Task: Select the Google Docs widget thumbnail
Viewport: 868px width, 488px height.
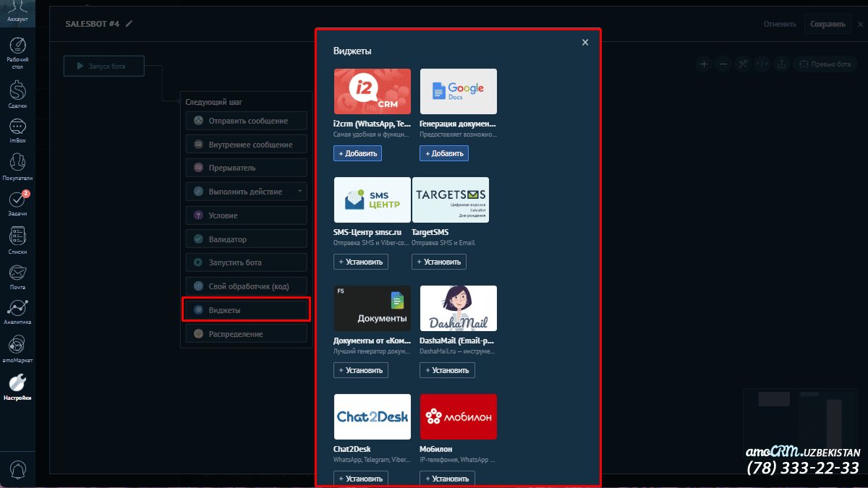Action: point(458,91)
